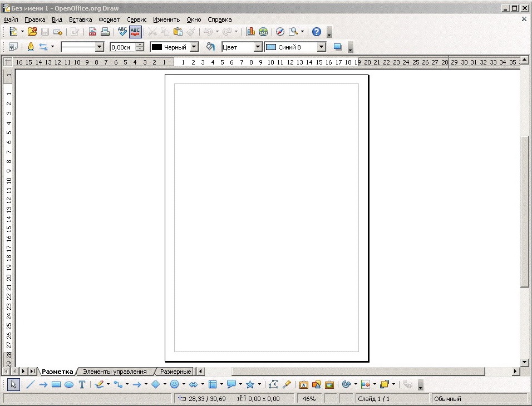
Task: Select the Symbol Shapes smiley tool
Action: coord(174,384)
